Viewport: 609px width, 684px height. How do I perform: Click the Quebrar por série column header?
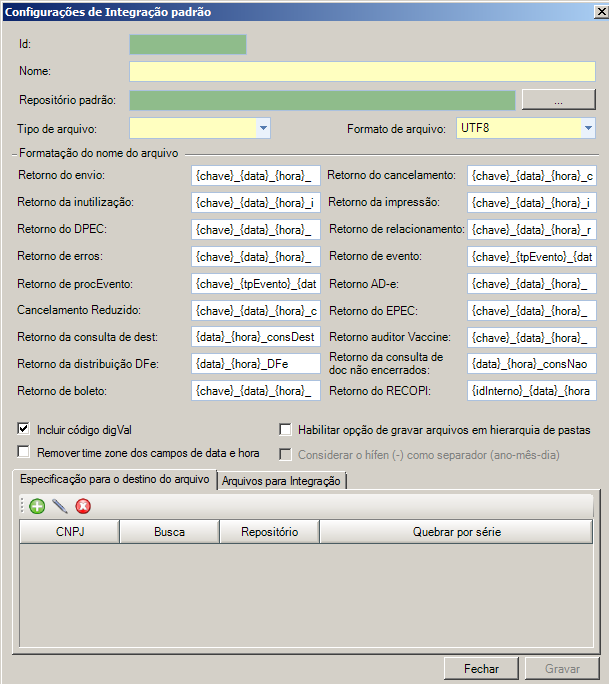(x=456, y=532)
